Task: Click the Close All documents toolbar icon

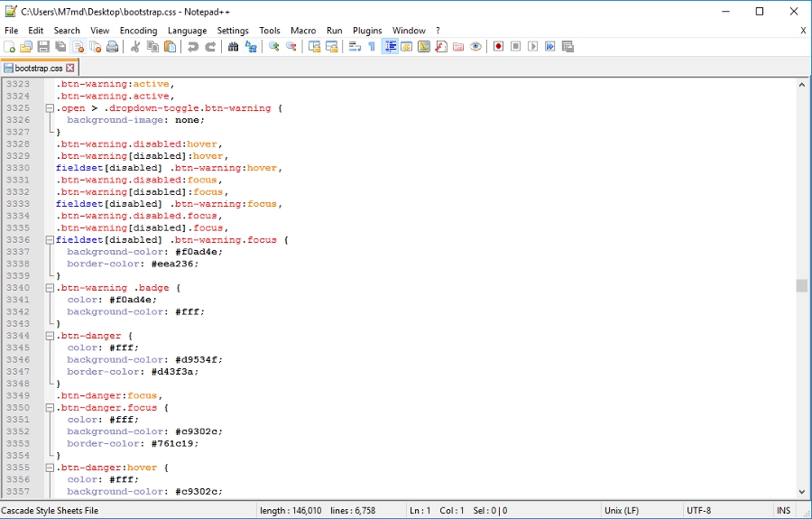Action: coord(96,47)
